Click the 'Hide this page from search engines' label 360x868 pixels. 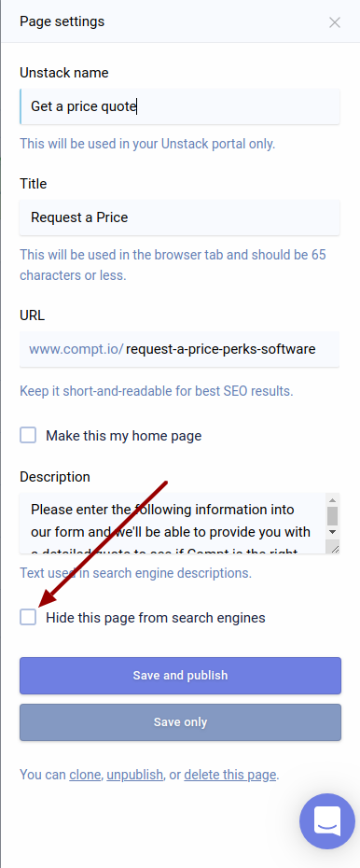click(156, 617)
